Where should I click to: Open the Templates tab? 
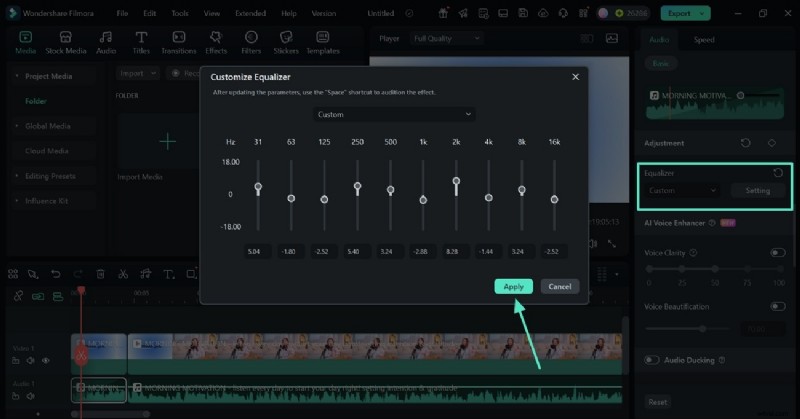[322, 42]
